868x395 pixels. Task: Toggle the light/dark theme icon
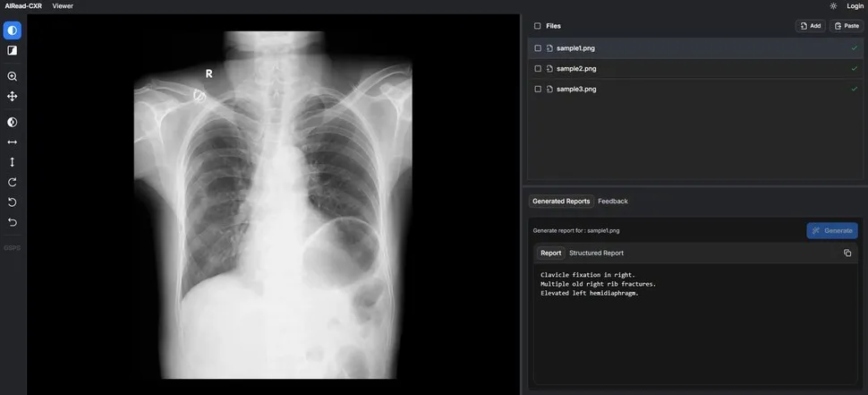click(833, 6)
